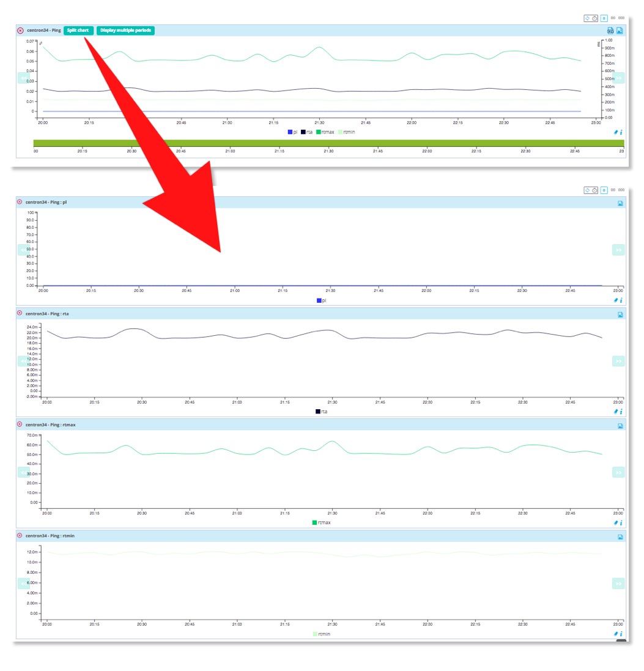This screenshot has width=644, height=671.
Task: Click Display multiple periods button
Action: pos(125,31)
